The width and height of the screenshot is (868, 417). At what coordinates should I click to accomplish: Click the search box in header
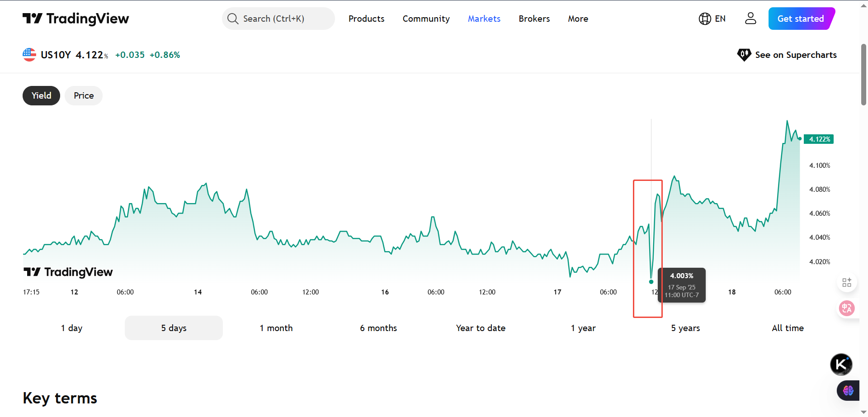278,19
